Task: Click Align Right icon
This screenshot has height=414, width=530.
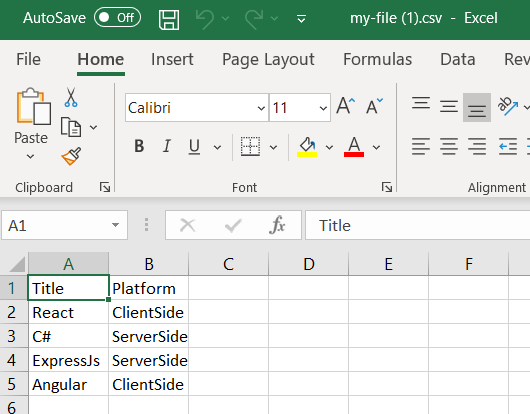Action: (477, 146)
